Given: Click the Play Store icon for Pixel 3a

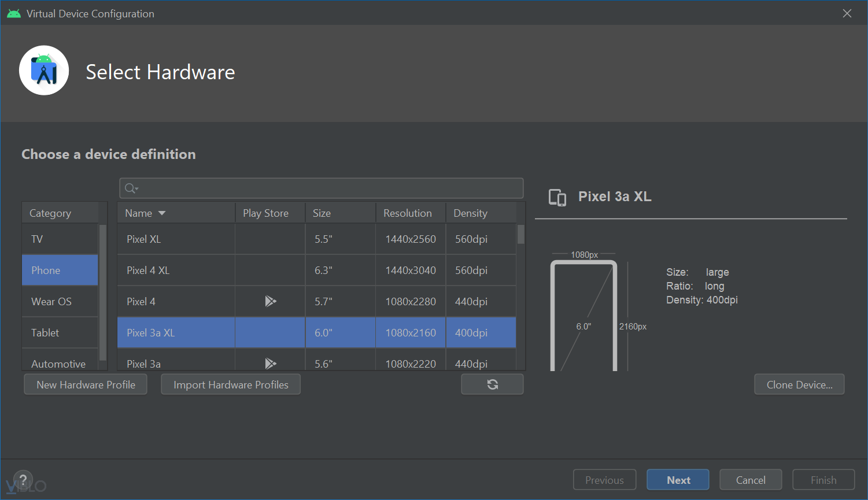Looking at the screenshot, I should tap(270, 364).
